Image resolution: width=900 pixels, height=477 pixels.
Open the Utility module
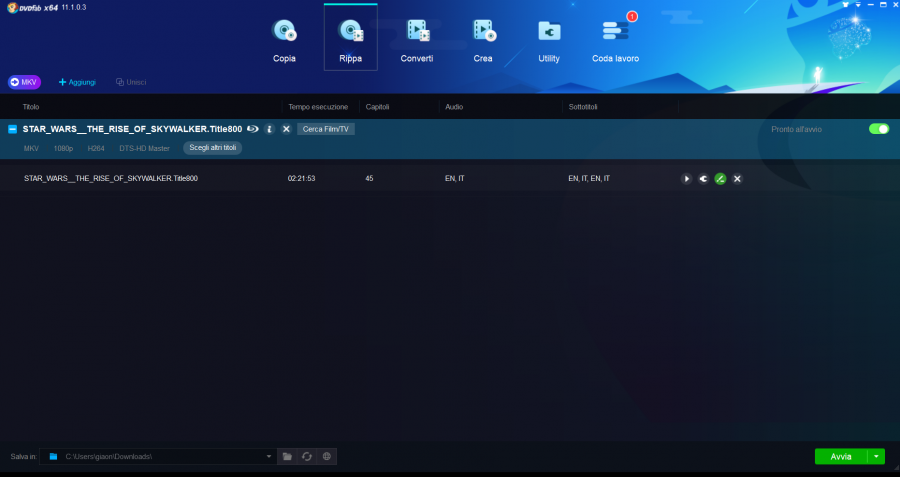[x=549, y=40]
